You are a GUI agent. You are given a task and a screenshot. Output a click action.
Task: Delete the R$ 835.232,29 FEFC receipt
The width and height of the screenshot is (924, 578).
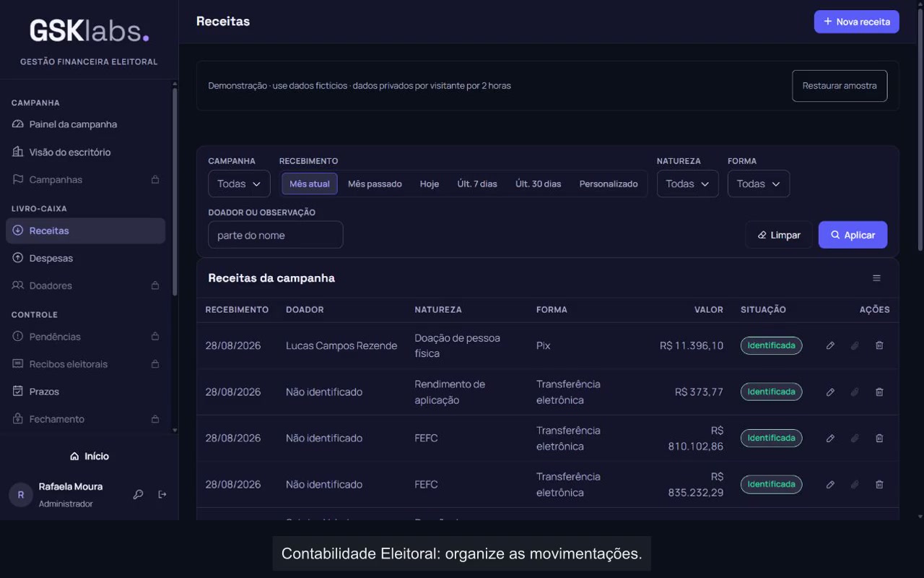[879, 484]
